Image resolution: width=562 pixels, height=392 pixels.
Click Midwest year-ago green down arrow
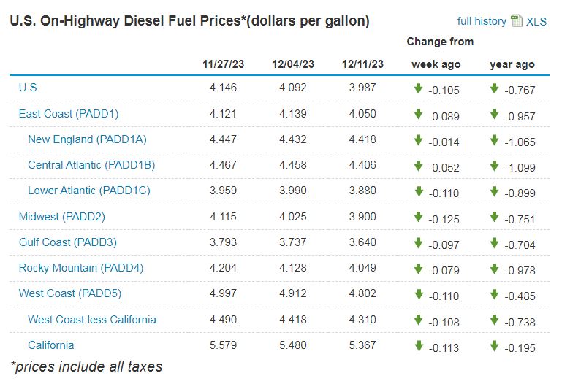(495, 217)
